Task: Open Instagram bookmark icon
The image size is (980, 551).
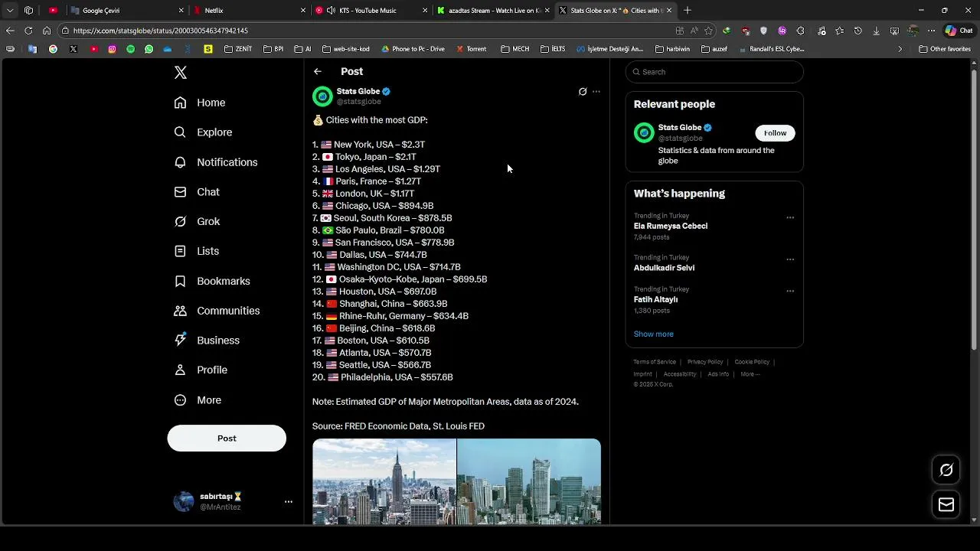Action: [112, 49]
